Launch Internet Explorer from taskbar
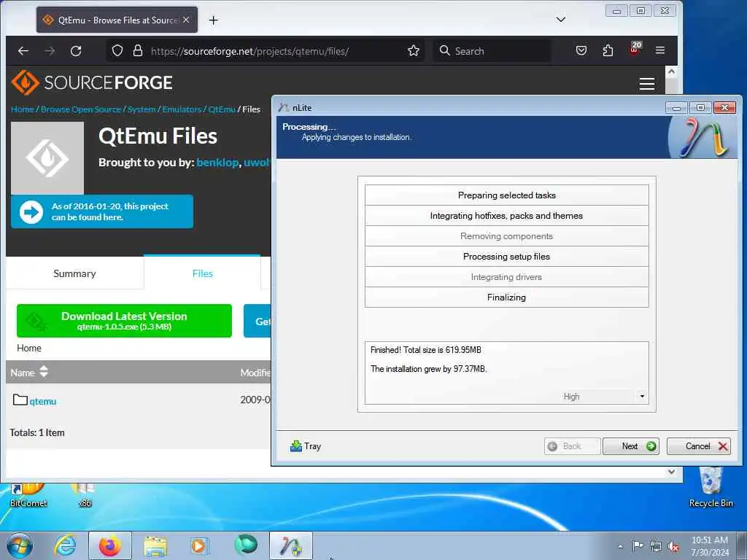Viewport: 747px width, 560px height. 65,545
